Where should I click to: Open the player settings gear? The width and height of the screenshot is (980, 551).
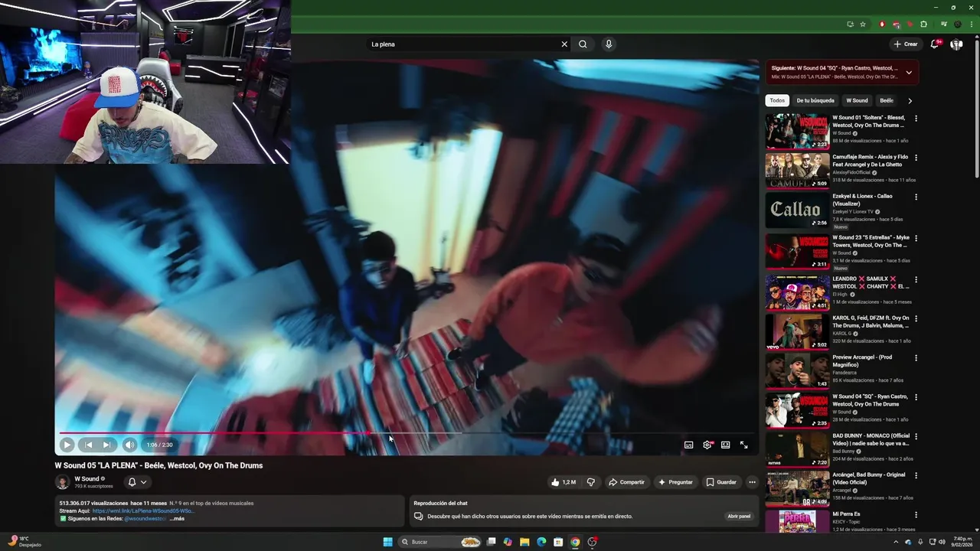707,445
